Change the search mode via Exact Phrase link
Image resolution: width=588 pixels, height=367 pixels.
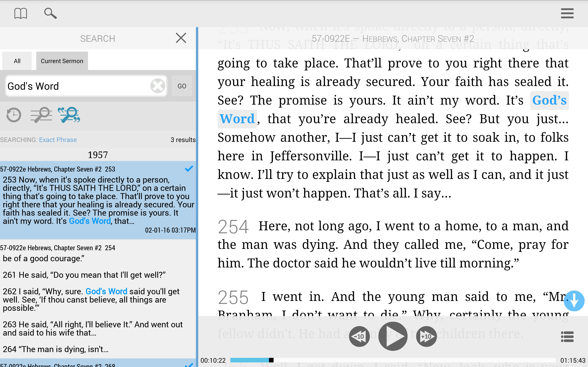(x=58, y=139)
